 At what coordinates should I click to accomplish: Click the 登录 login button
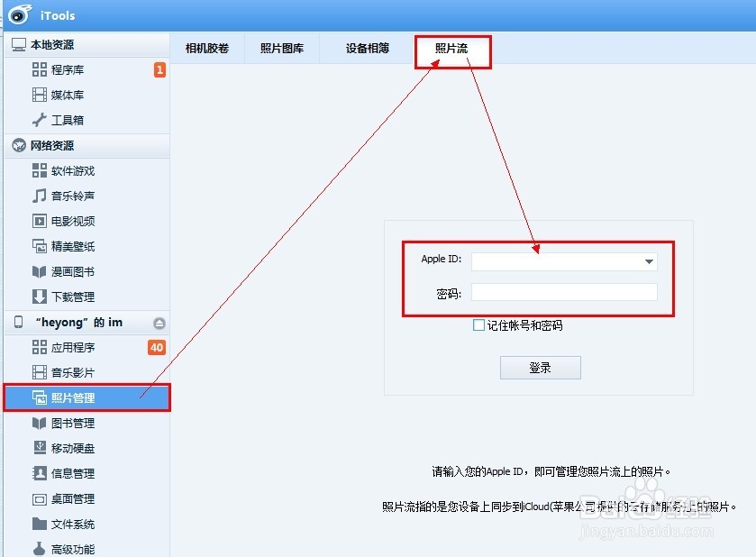(540, 368)
